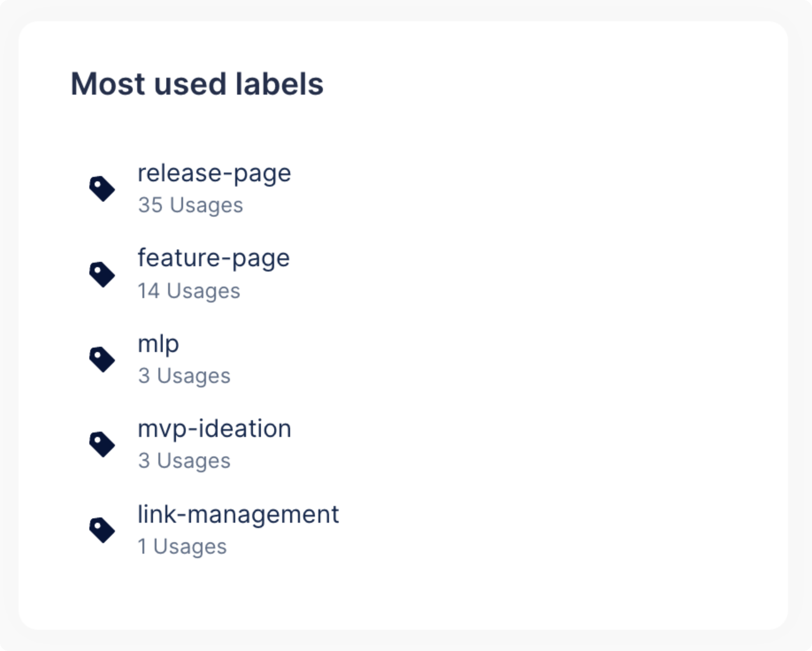
Task: Click the 14 Usages text under feature-page
Action: (x=189, y=290)
